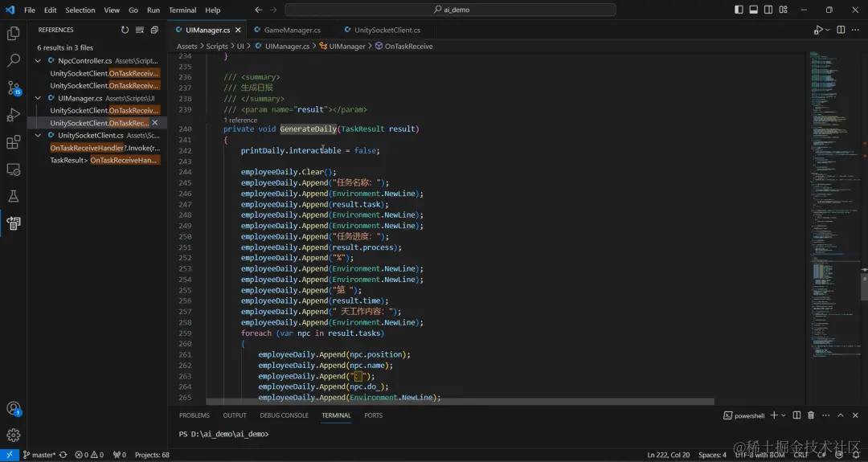Click the horizontal editor scrollbar

pos(460,402)
